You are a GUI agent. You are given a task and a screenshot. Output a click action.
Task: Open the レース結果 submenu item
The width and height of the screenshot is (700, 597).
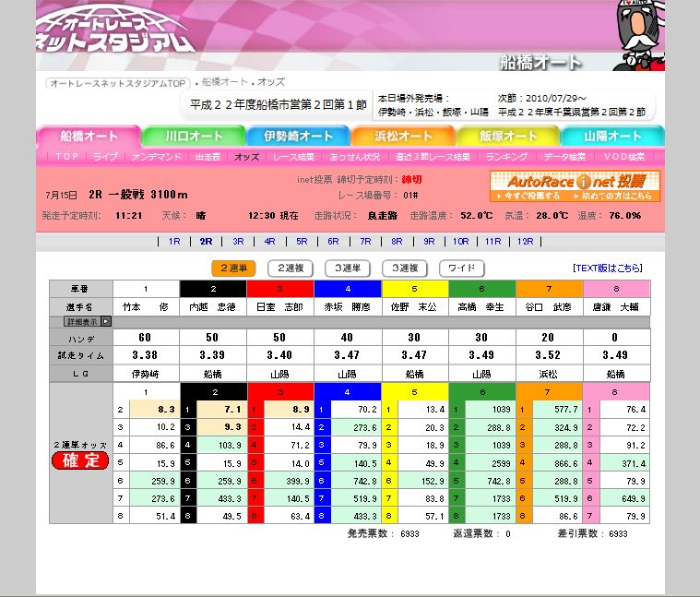(x=294, y=157)
